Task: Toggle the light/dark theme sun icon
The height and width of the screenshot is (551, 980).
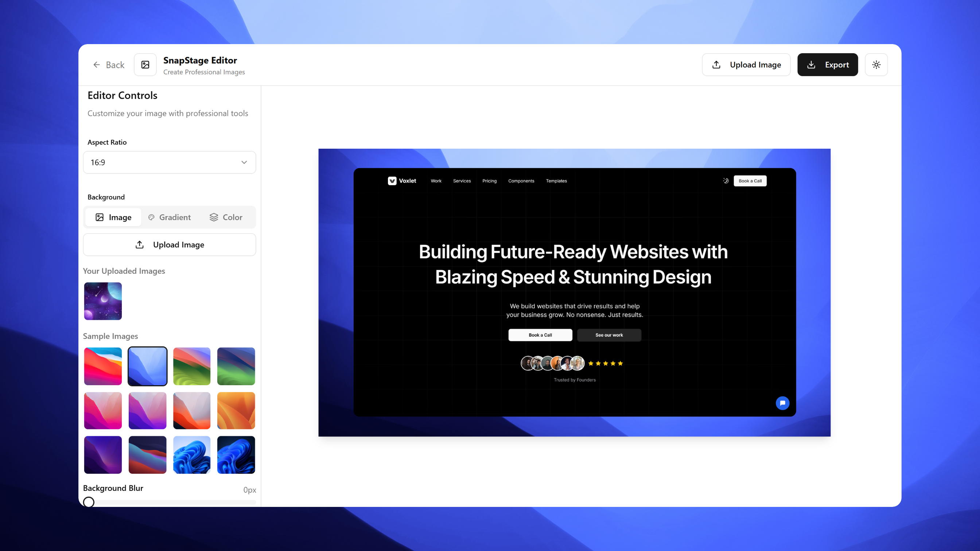Action: [876, 65]
